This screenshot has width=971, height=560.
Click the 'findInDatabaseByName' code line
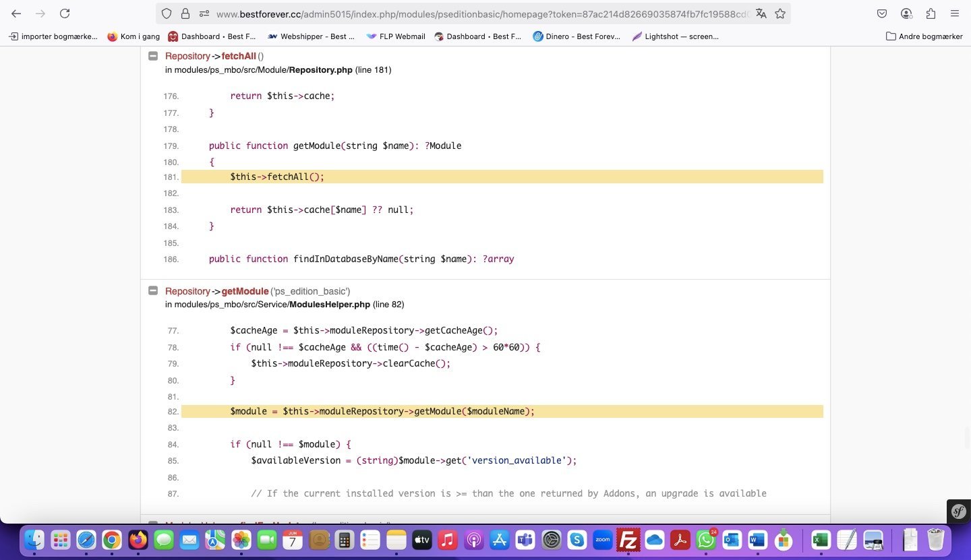tap(361, 259)
